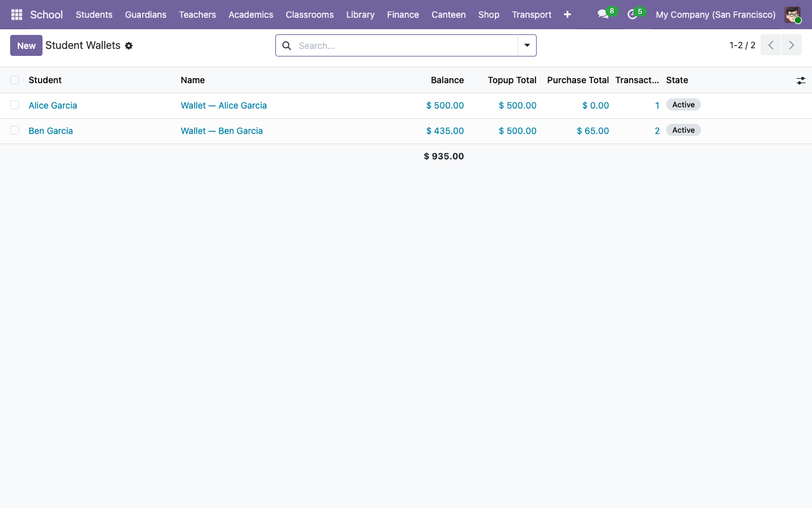The width and height of the screenshot is (812, 508).
Task: Click Alice Garcia's Active state badge
Action: pyautogui.click(x=683, y=105)
